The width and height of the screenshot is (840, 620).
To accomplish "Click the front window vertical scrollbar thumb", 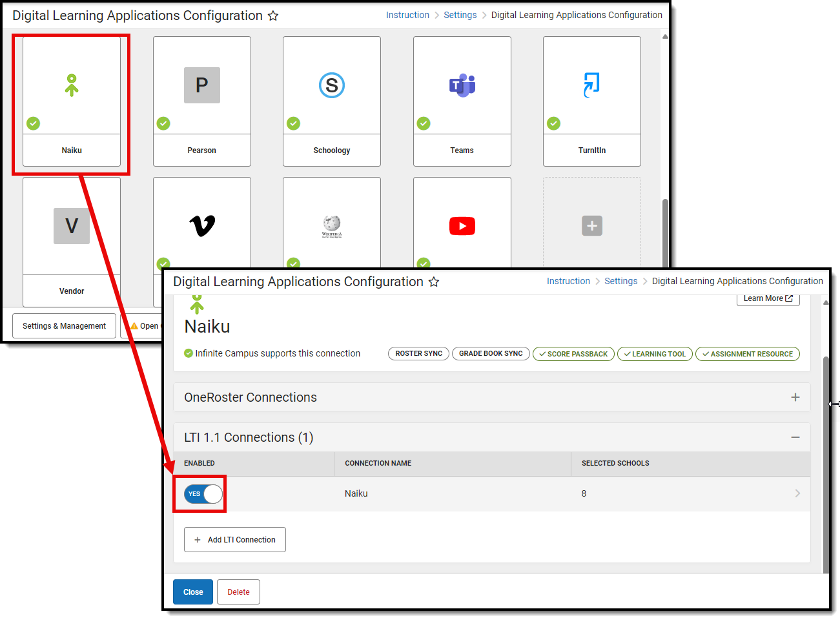I will click(826, 464).
